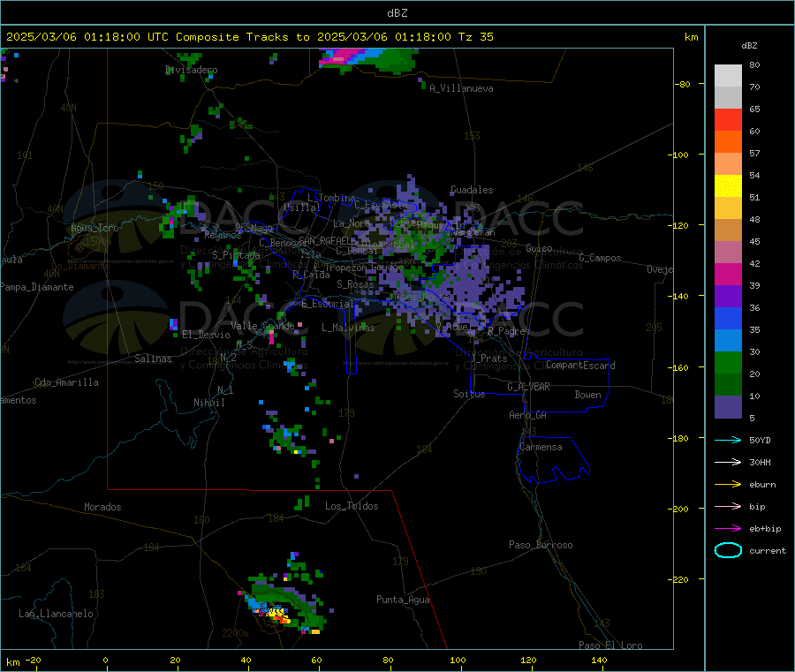Click the 'Carmensa' map label
The height and width of the screenshot is (672, 795).
pos(541,447)
